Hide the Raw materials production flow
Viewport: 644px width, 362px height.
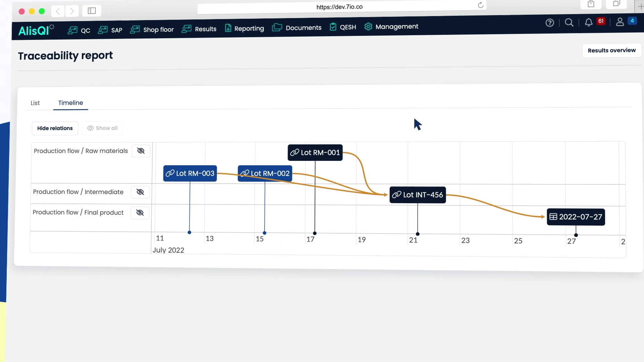(x=141, y=151)
